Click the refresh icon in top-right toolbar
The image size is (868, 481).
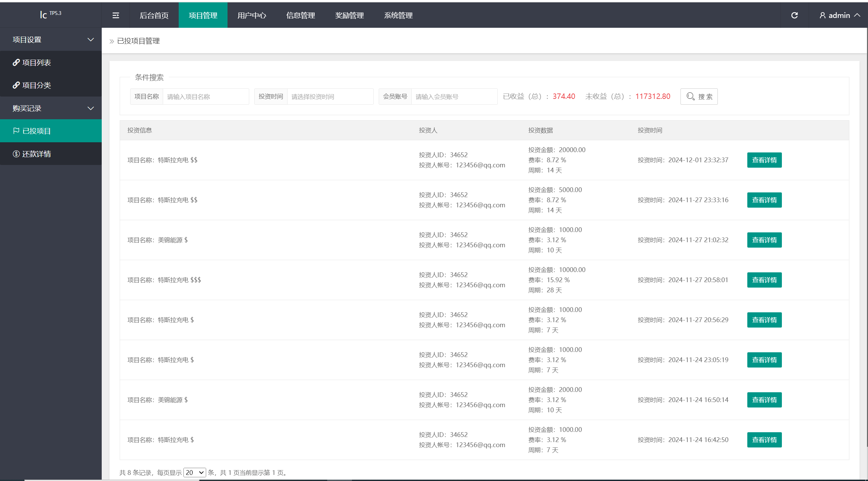tap(794, 15)
